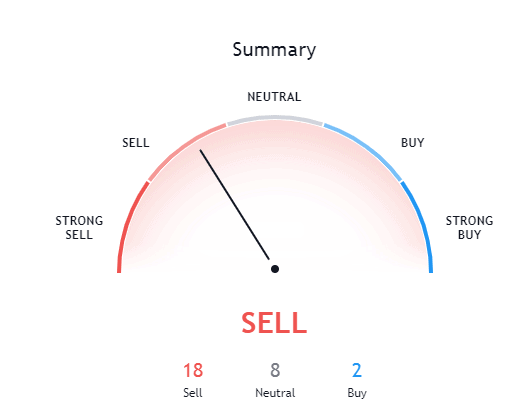This screenshot has width=526, height=412.
Task: Click the red number 18
Action: pyautogui.click(x=193, y=370)
